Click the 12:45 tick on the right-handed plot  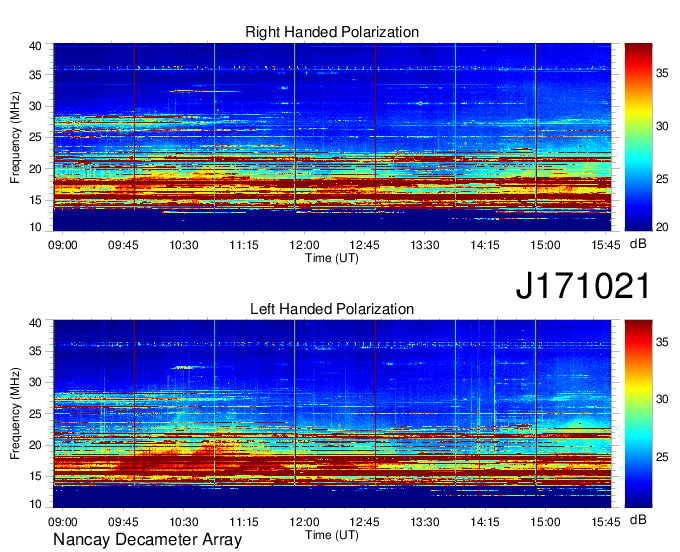pos(365,245)
